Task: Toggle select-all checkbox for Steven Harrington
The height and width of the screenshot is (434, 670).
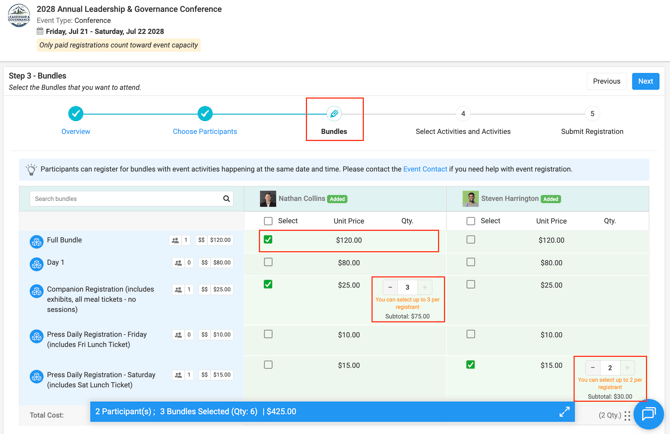Action: click(x=470, y=221)
